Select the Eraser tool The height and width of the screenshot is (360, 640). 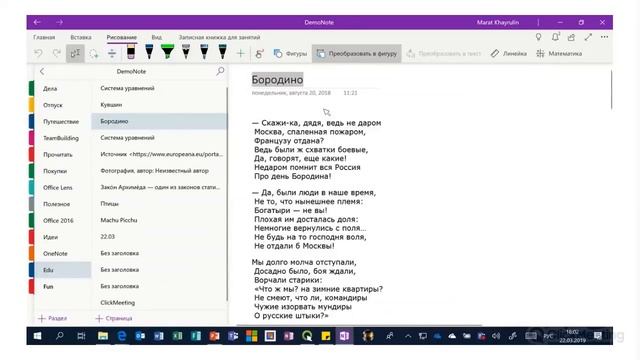point(131,52)
